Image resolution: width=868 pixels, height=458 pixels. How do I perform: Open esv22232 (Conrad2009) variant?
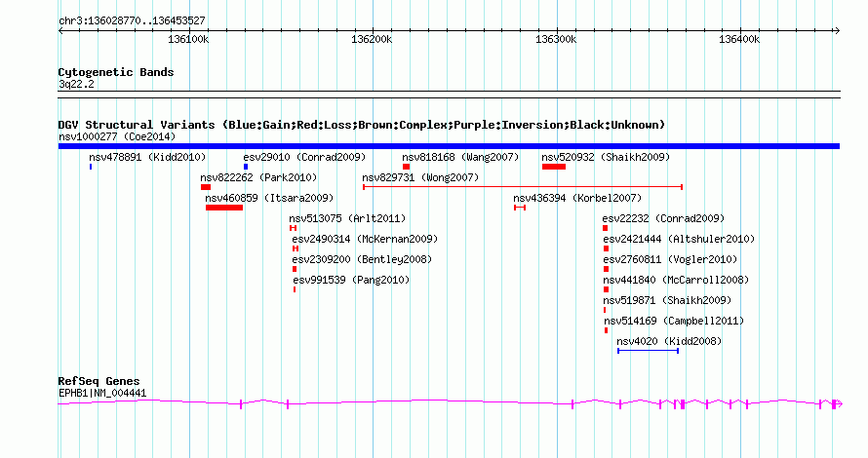pyautogui.click(x=663, y=218)
